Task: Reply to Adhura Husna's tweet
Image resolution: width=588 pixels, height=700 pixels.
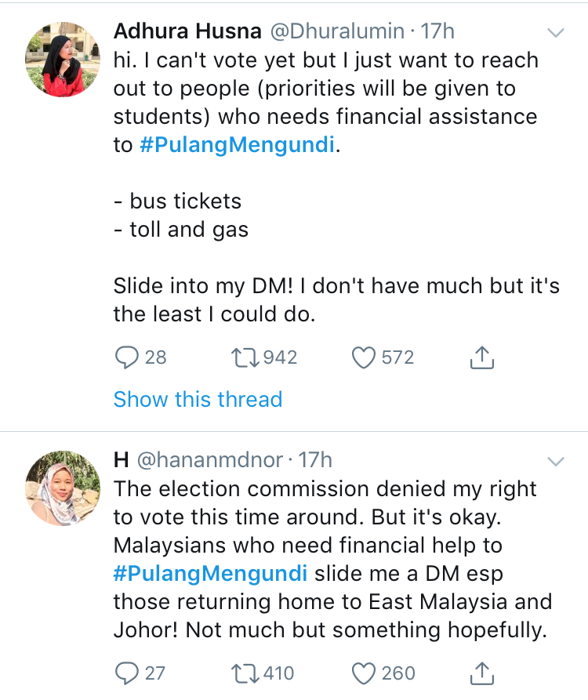Action: [127, 358]
